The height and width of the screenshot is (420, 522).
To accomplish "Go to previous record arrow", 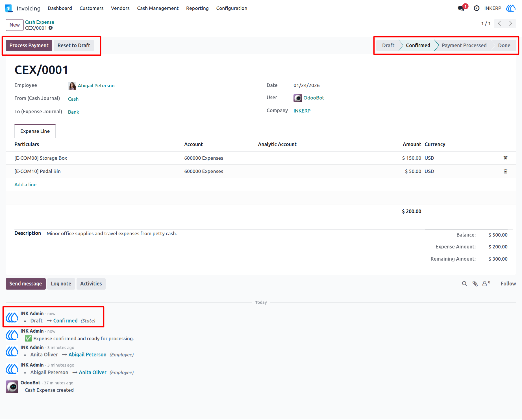I will pyautogui.click(x=499, y=23).
